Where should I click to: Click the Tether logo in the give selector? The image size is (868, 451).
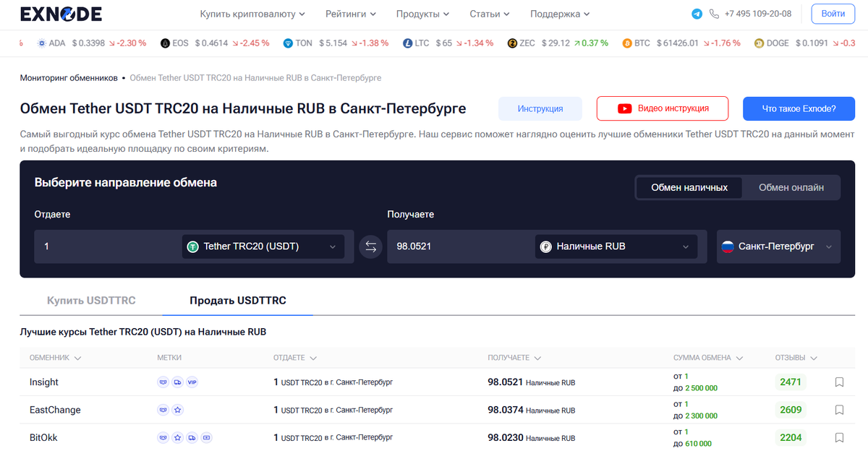pyautogui.click(x=193, y=246)
